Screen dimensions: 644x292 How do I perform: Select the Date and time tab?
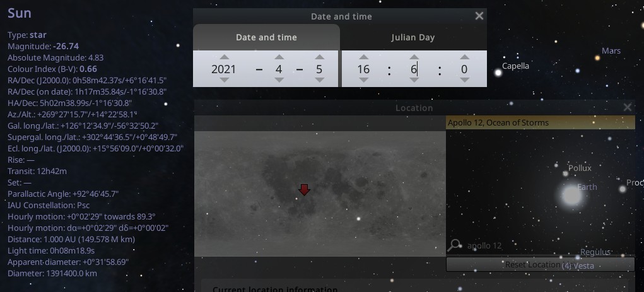tap(266, 37)
